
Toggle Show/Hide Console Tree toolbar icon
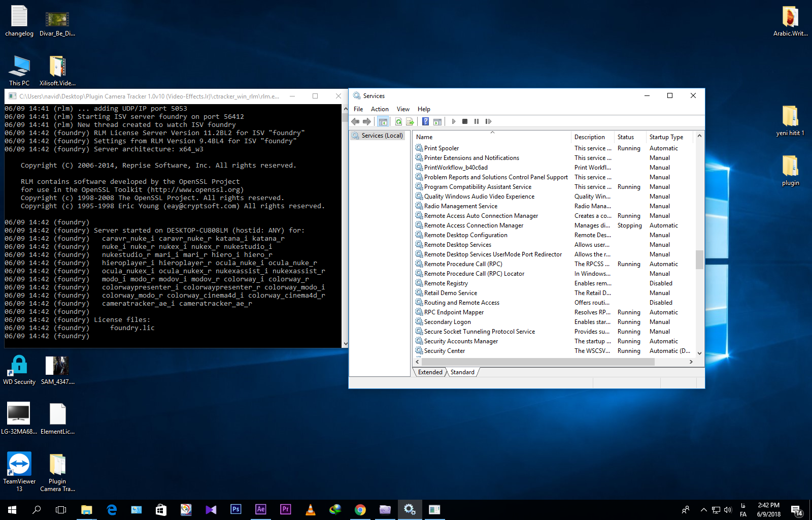(383, 121)
